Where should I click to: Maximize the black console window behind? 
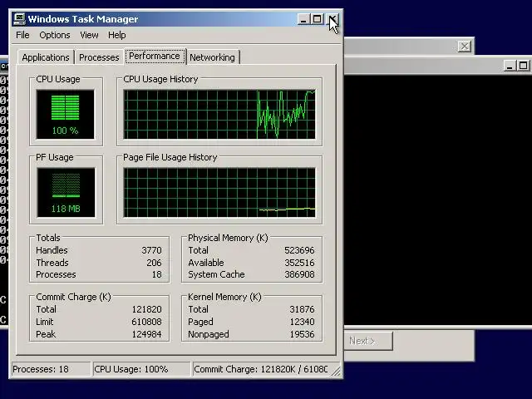point(523,66)
